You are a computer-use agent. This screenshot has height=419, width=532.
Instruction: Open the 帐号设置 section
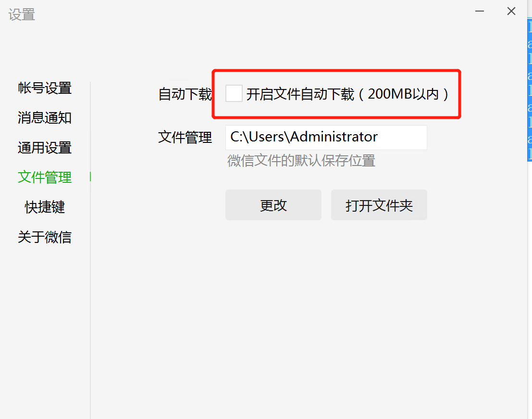44,88
